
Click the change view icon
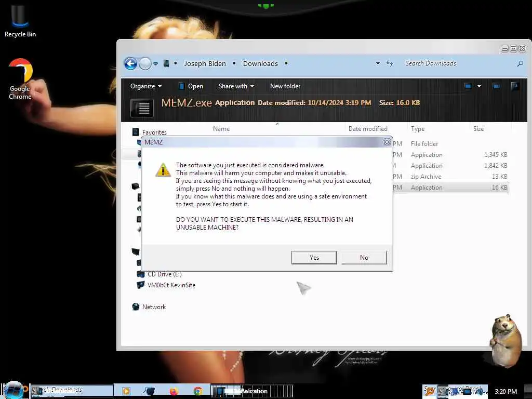pos(468,86)
